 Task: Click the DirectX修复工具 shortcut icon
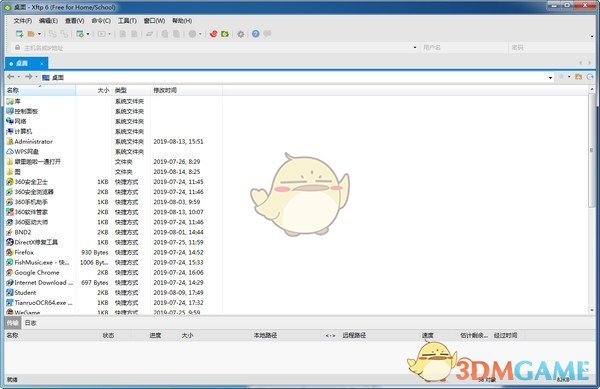pos(10,242)
